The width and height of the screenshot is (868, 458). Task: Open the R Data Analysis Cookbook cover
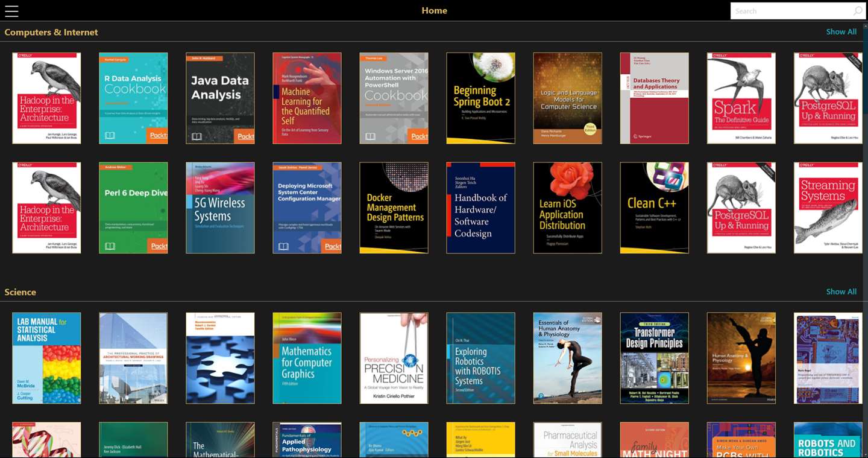pyautogui.click(x=133, y=98)
